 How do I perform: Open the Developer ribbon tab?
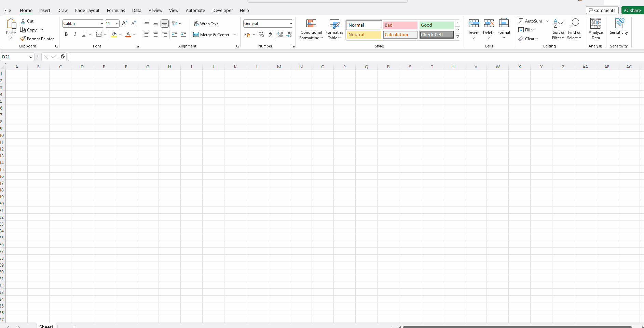(x=222, y=10)
